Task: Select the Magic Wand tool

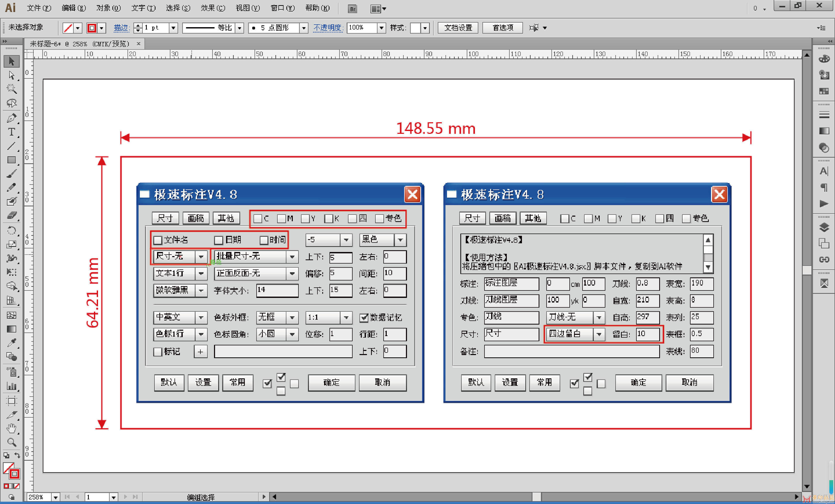Action: (x=12, y=89)
